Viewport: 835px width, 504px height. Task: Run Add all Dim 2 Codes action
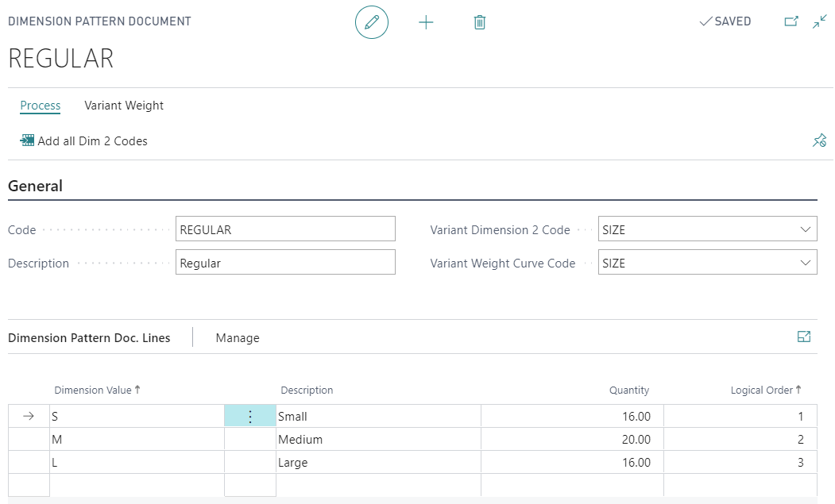[x=84, y=141]
